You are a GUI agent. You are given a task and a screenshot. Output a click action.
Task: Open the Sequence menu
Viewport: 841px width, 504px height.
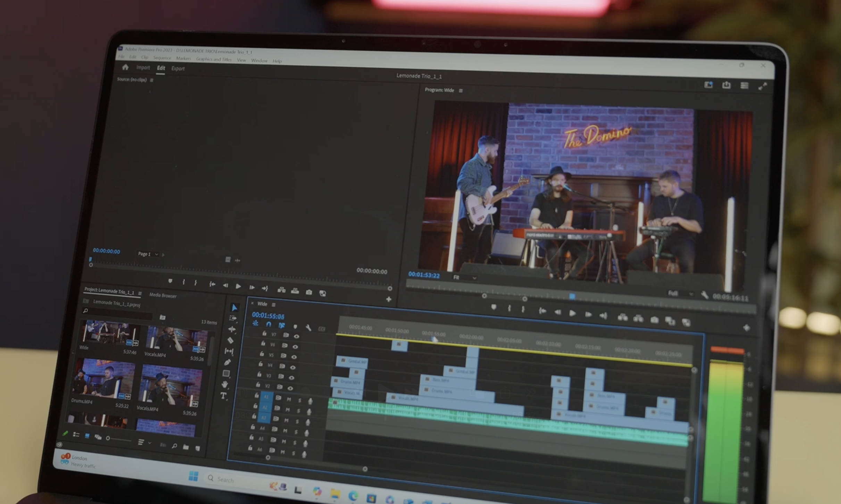tap(162, 58)
